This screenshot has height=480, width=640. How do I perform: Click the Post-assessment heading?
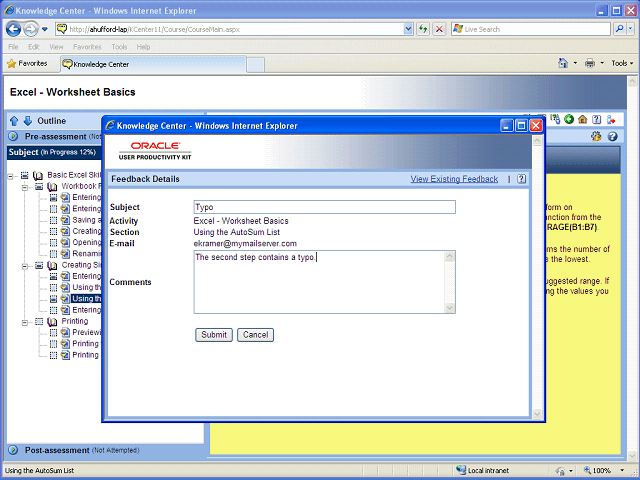[57, 450]
